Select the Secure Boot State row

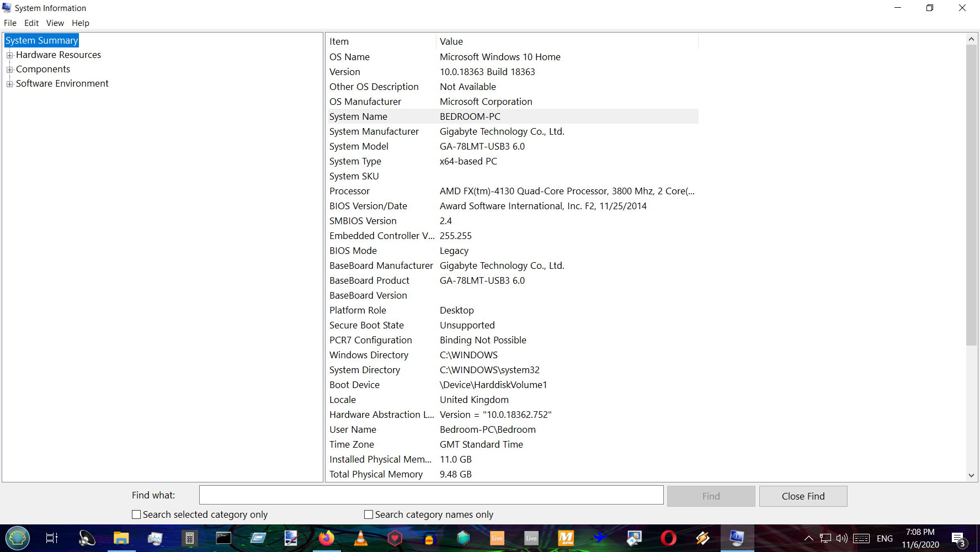[x=512, y=325]
